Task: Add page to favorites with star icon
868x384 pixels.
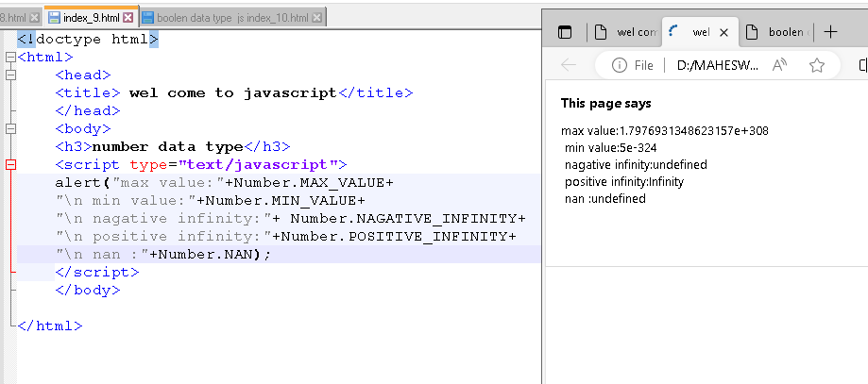Action: pyautogui.click(x=817, y=65)
